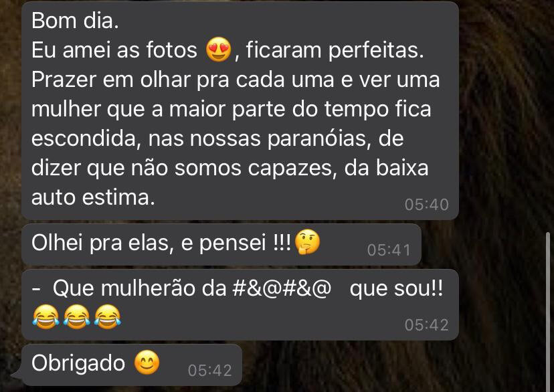The height and width of the screenshot is (392, 554).
Task: Click the '#&@#&@' text in the message
Action: point(282,288)
